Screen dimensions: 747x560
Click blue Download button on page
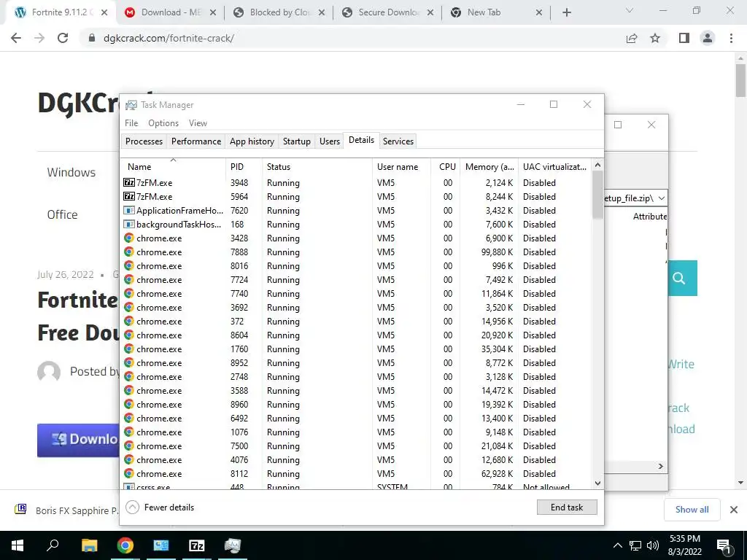coord(78,440)
